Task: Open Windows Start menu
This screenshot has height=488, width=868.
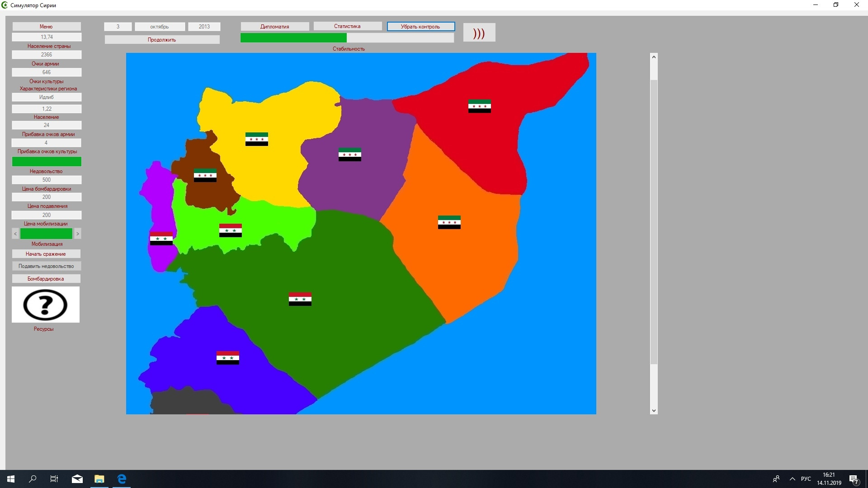Action: coord(11,479)
